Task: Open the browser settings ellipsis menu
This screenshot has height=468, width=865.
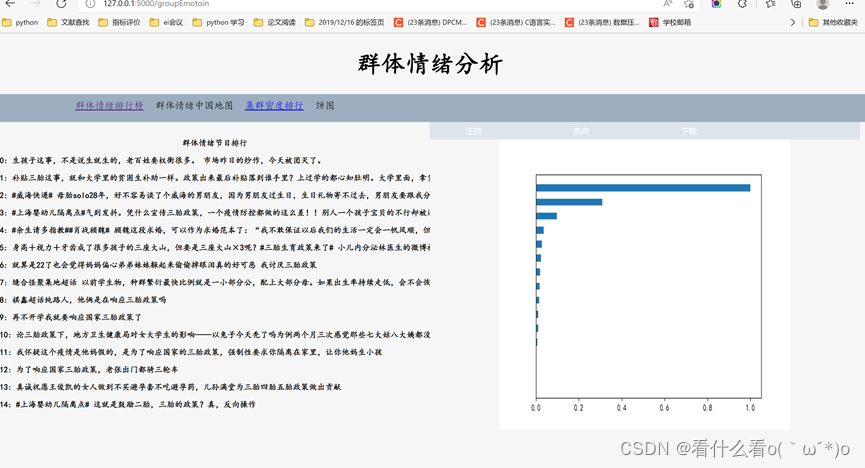Action: (x=850, y=3)
